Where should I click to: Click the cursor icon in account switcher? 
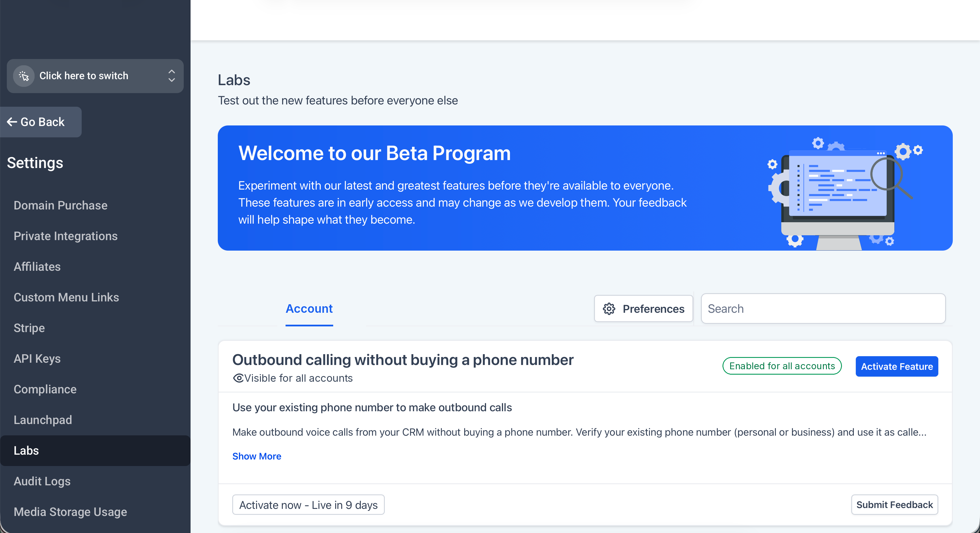click(x=24, y=76)
